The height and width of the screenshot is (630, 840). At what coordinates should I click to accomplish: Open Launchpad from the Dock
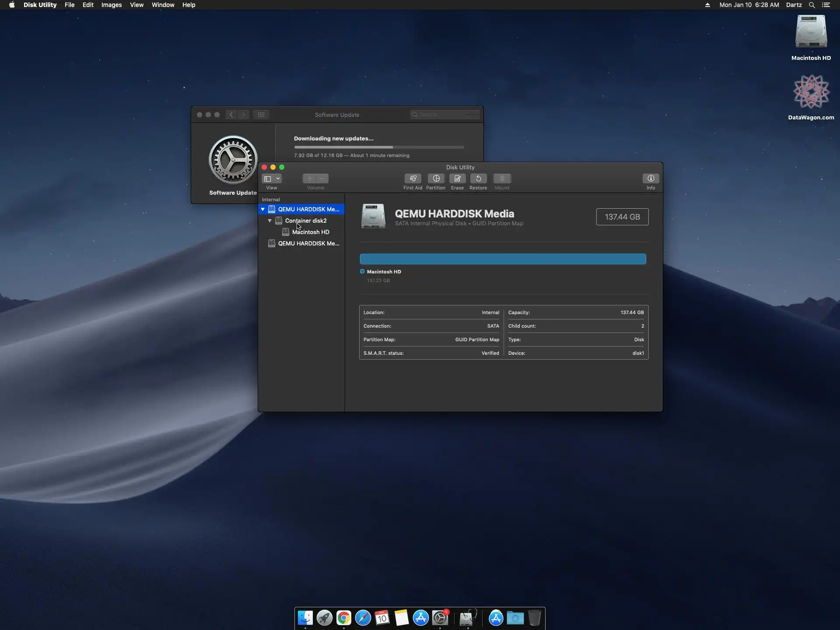(325, 618)
